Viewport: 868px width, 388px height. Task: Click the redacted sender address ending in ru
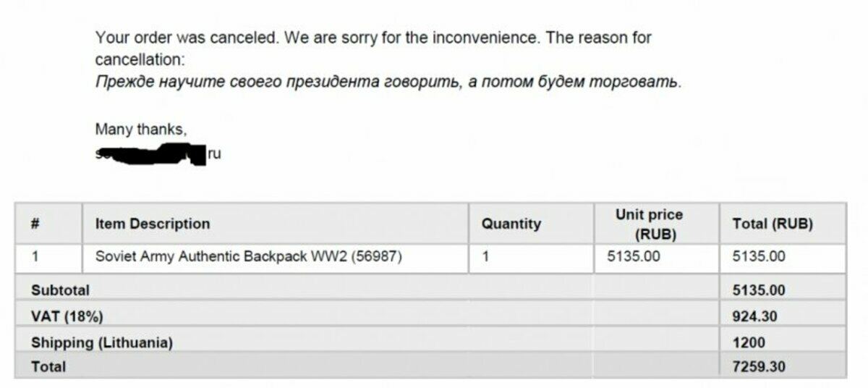[158, 154]
